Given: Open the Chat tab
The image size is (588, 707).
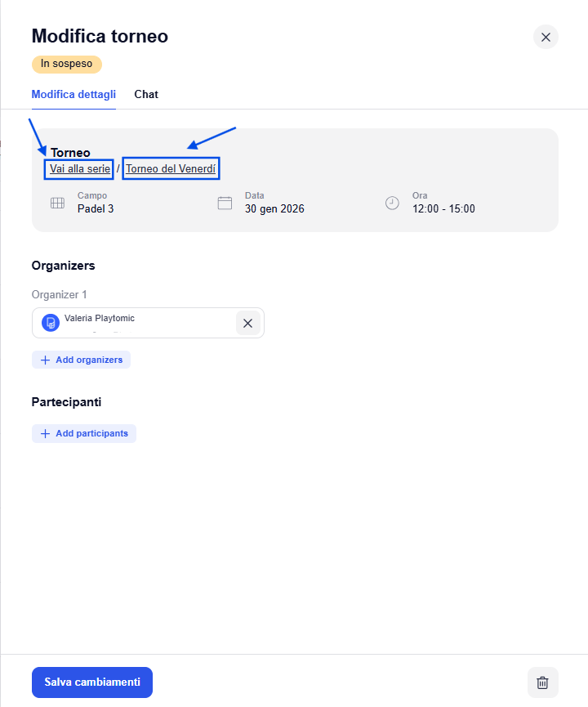Looking at the screenshot, I should [x=146, y=94].
